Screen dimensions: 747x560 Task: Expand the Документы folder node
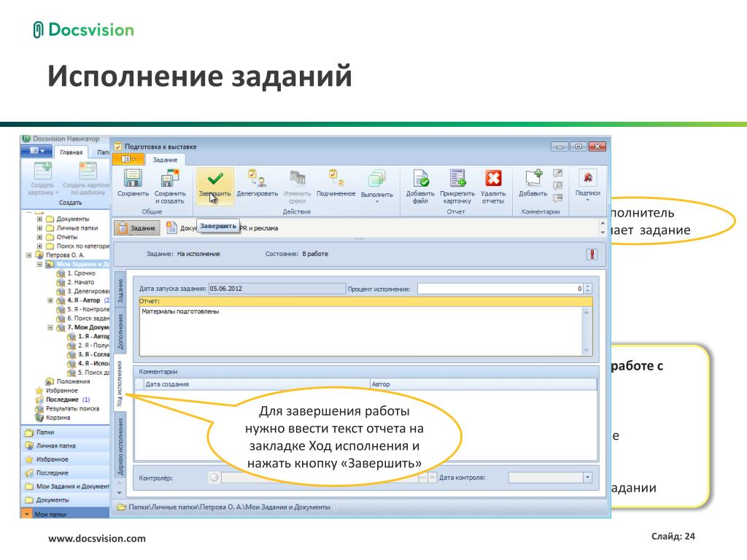(39, 219)
